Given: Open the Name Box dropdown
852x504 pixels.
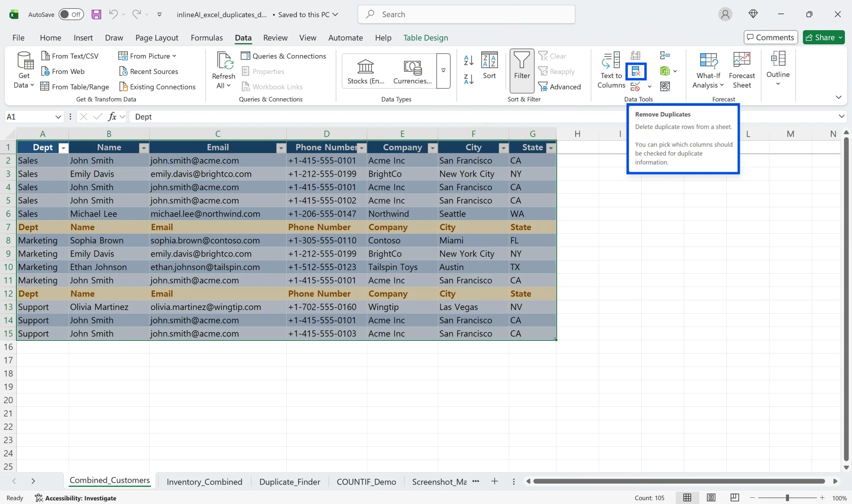Looking at the screenshot, I should pyautogui.click(x=58, y=116).
